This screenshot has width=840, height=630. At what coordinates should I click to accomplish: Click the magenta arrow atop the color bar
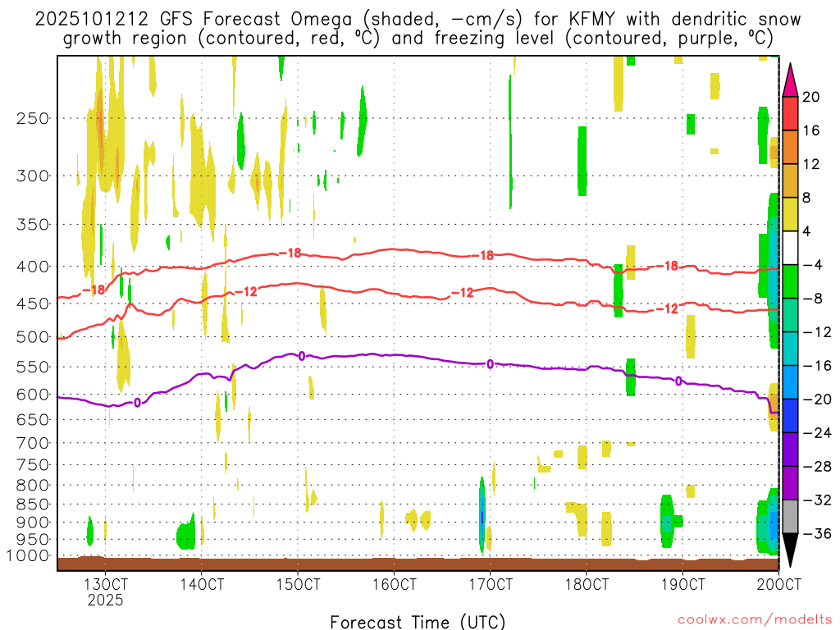[790, 80]
